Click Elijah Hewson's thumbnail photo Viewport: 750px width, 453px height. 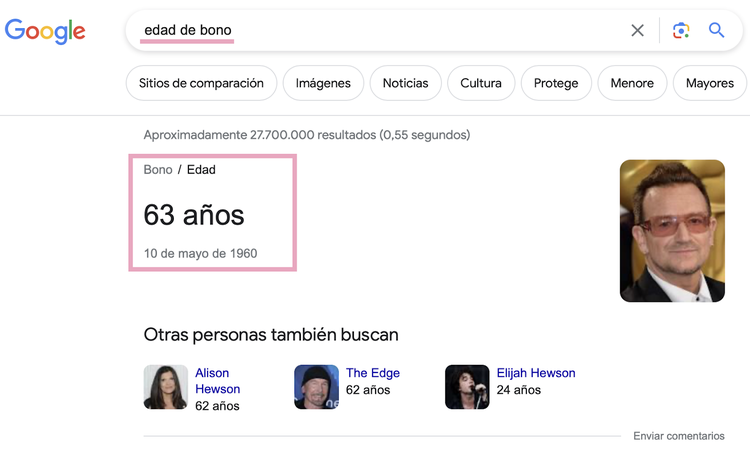click(x=467, y=387)
